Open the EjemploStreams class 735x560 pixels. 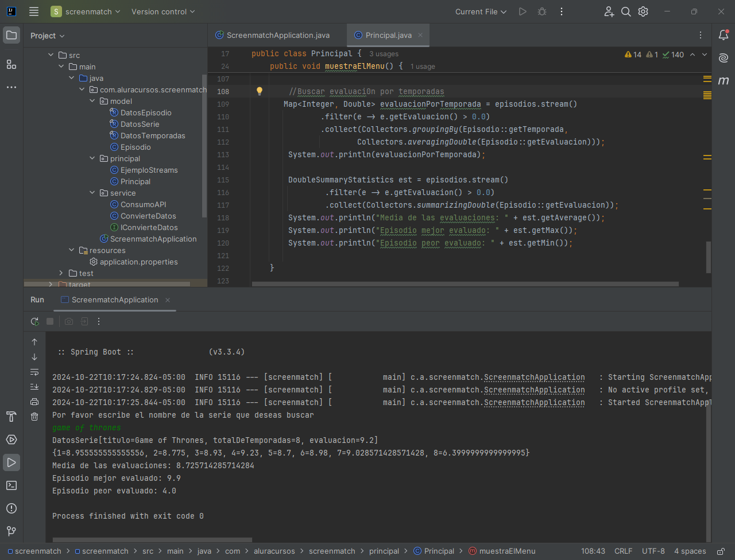coord(149,170)
